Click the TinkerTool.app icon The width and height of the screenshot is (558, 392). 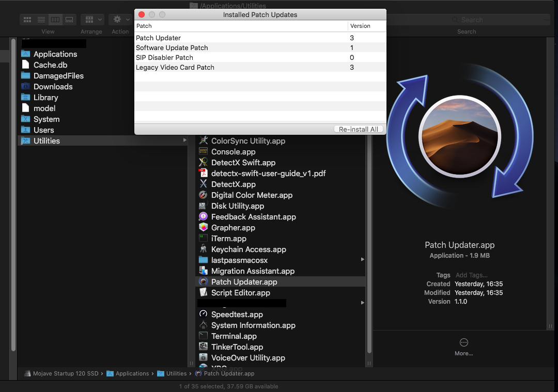click(203, 347)
